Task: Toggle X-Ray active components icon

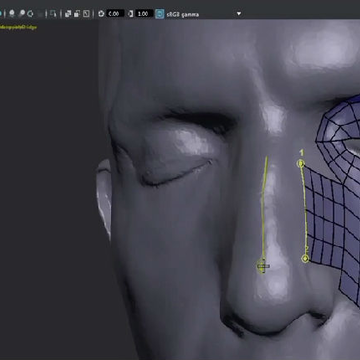Action: pos(77,14)
